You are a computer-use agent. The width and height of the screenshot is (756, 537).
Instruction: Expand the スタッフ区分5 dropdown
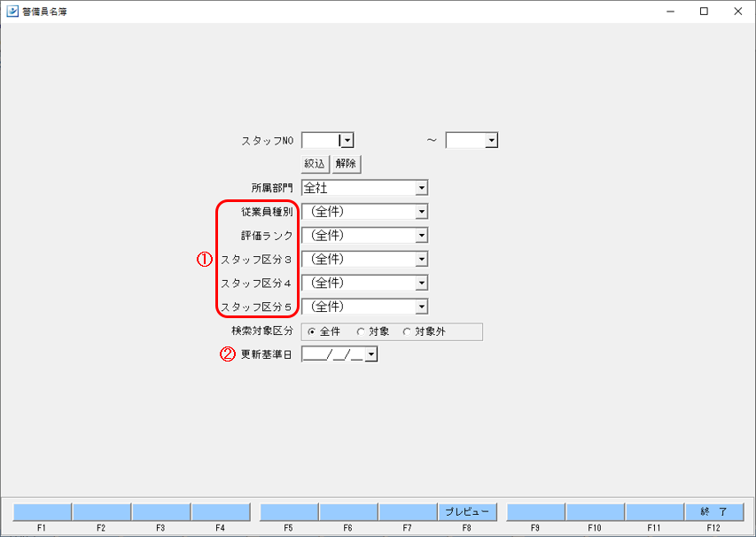pyautogui.click(x=421, y=306)
